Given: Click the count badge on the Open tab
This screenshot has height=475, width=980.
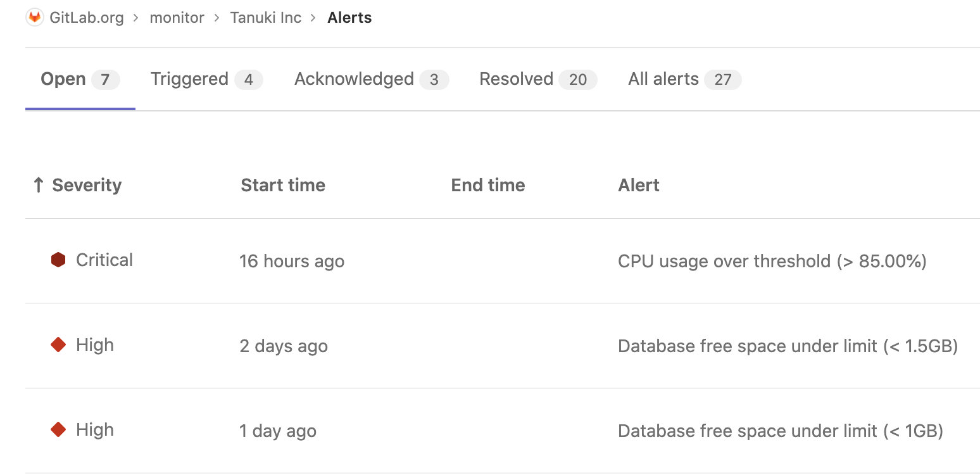Looking at the screenshot, I should [106, 79].
